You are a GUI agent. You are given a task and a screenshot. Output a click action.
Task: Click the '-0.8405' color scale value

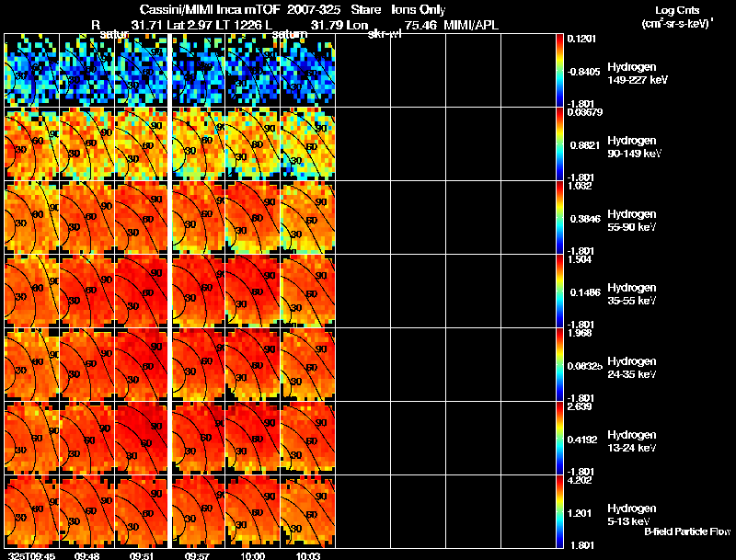point(583,72)
